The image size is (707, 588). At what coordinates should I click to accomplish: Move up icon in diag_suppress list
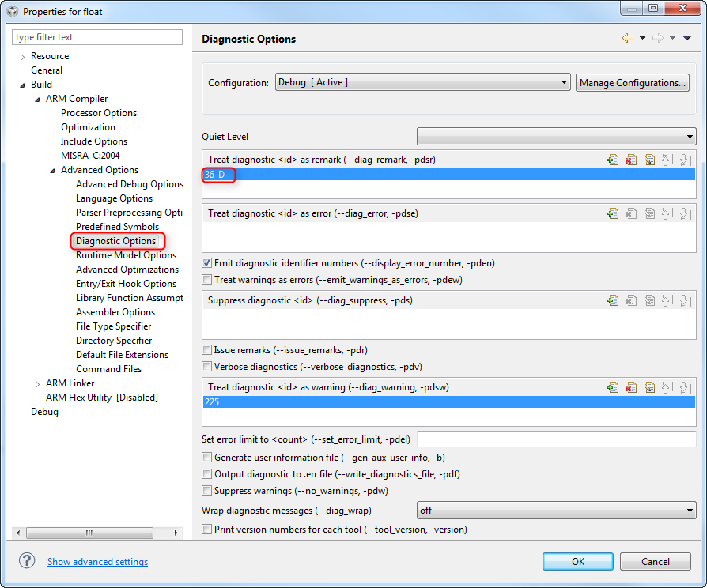[667, 300]
